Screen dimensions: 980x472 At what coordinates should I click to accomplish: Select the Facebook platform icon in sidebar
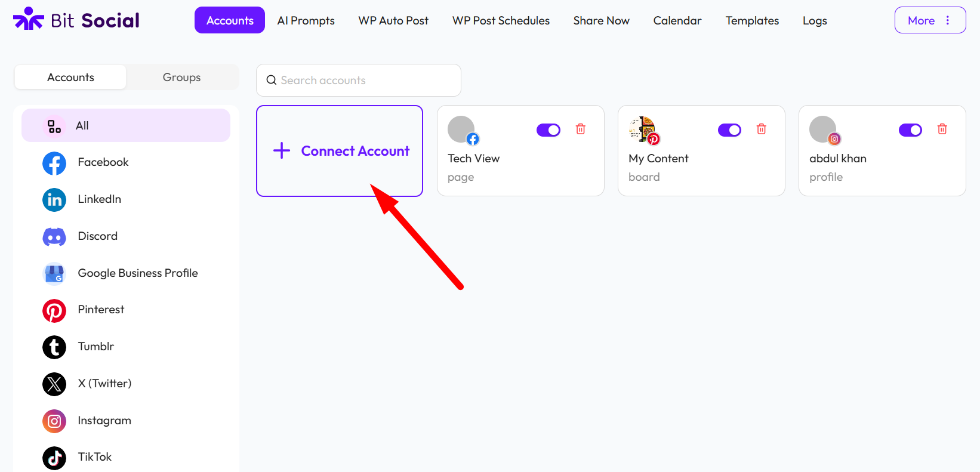click(x=54, y=163)
